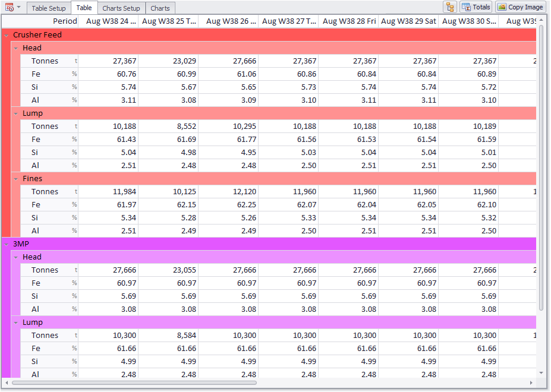551x392 pixels.
Task: Select 3MP Lump Tonnes value 8,584
Action: (x=168, y=336)
